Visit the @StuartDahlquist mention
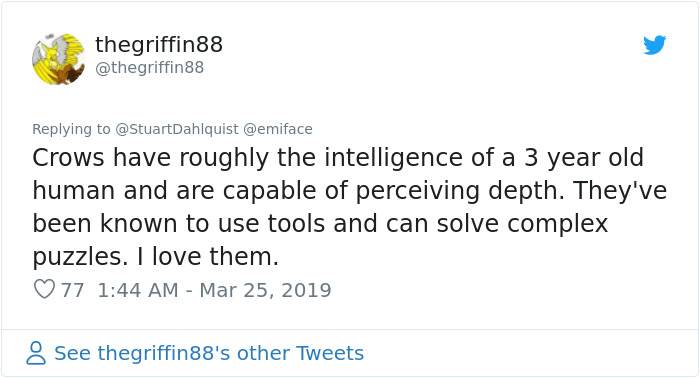 177,129
